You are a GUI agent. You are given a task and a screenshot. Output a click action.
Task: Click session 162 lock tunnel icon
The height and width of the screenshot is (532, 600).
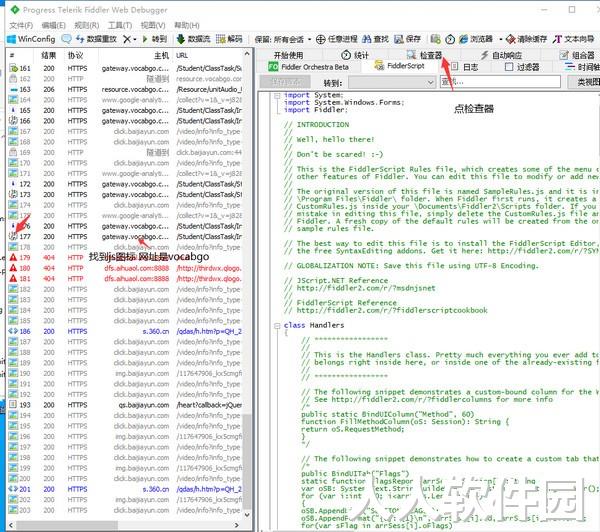(x=13, y=78)
